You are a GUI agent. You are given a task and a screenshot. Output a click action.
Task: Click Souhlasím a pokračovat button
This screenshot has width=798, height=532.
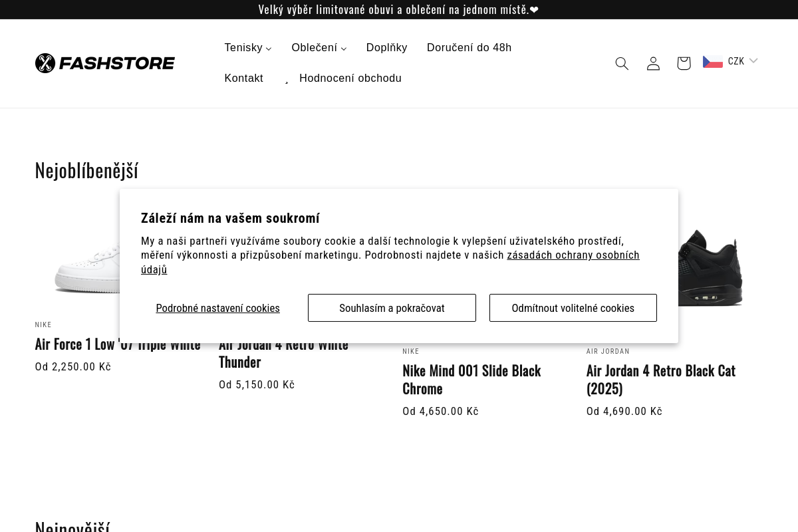point(392,308)
